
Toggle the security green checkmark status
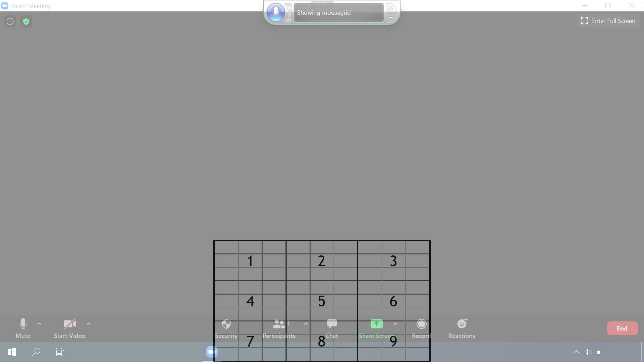[x=25, y=21]
